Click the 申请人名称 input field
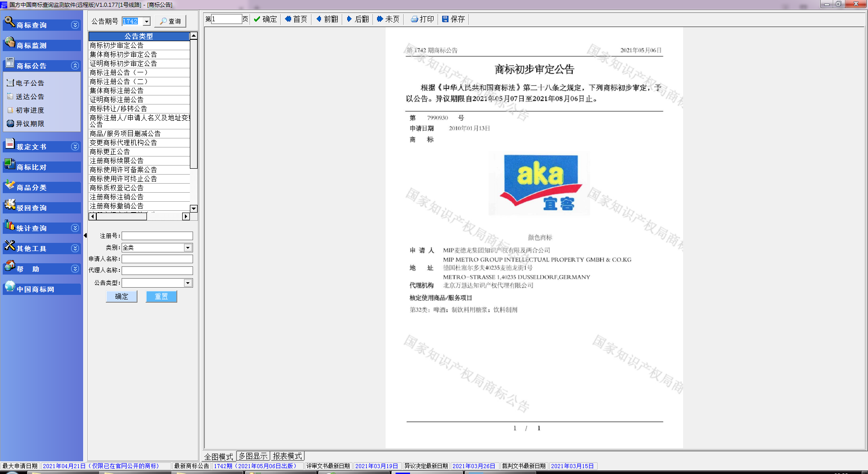 [x=157, y=259]
